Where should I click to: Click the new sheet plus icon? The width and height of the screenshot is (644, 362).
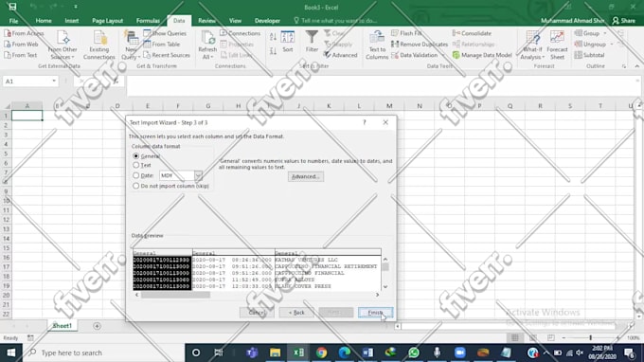(97, 326)
